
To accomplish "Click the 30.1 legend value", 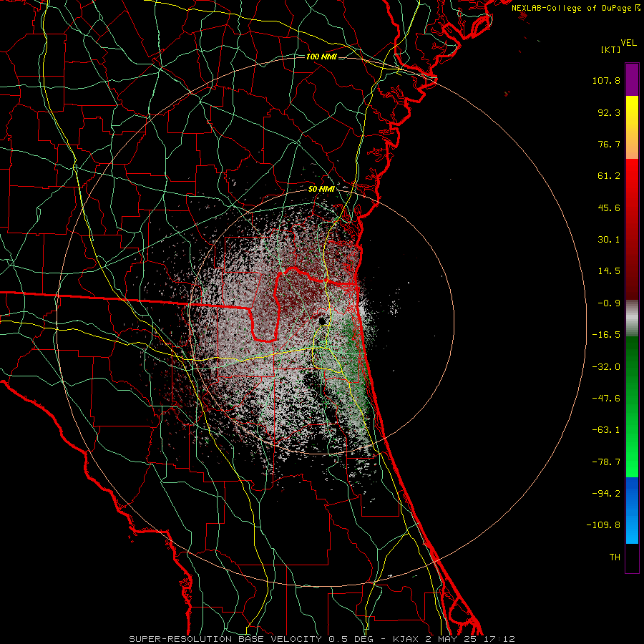I will click(609, 240).
